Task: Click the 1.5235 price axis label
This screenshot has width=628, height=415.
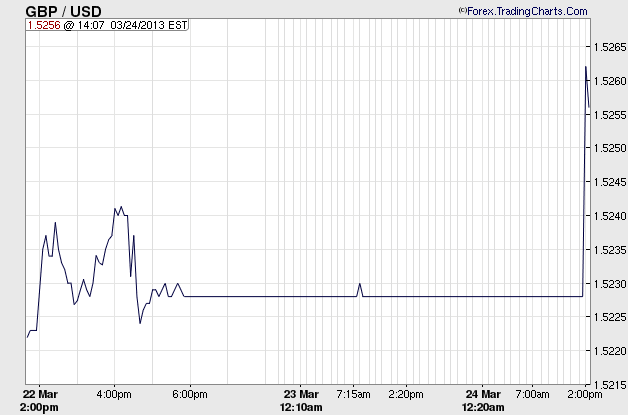Action: [x=610, y=250]
